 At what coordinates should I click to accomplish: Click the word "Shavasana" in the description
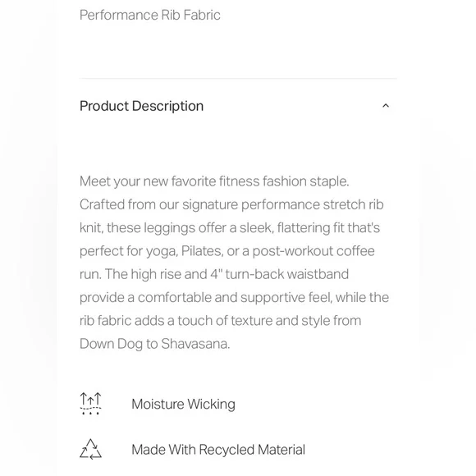pyautogui.click(x=194, y=344)
